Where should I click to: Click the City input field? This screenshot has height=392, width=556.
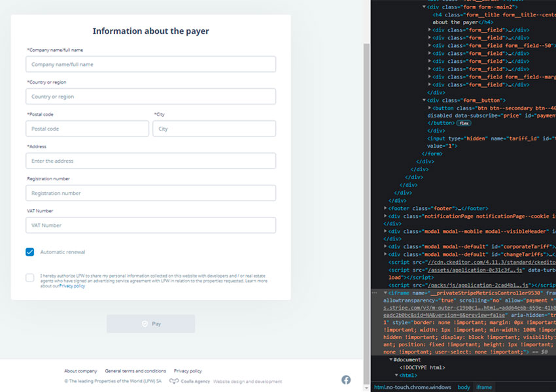[214, 129]
